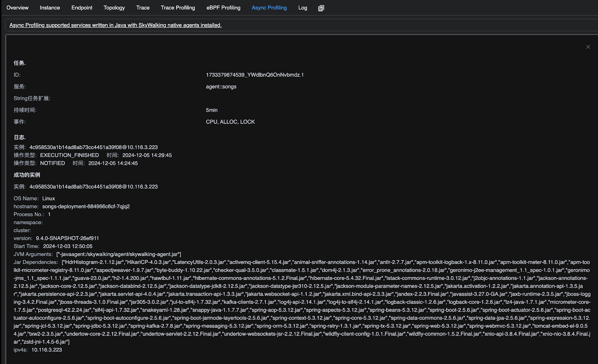Switch to Trace Profiling tab
The image size is (598, 364).
coord(178,8)
